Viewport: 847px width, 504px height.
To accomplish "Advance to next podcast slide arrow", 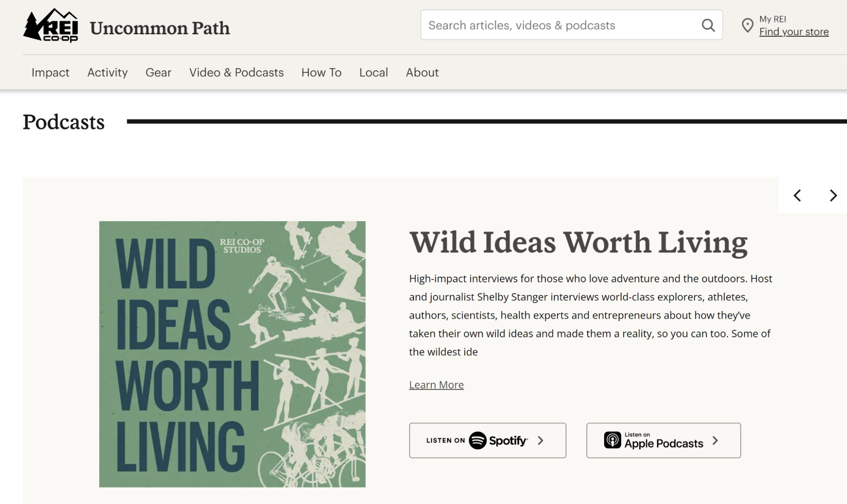I will click(833, 195).
